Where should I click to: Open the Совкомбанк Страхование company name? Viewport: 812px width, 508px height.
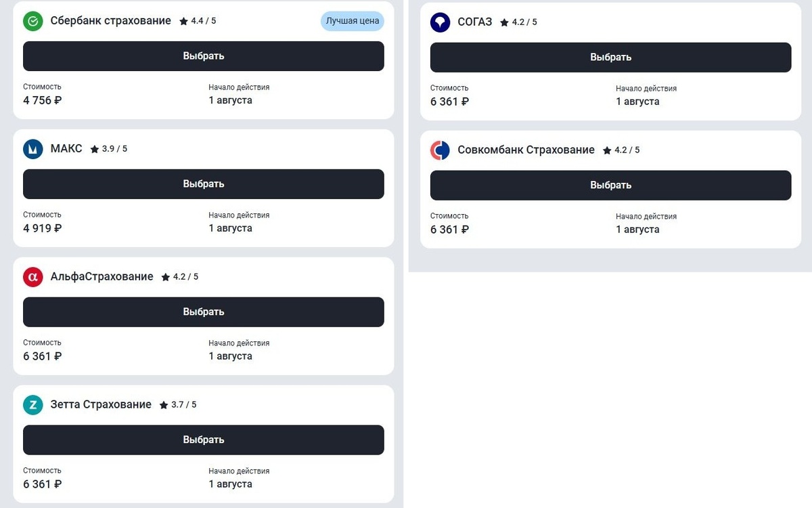coord(526,150)
